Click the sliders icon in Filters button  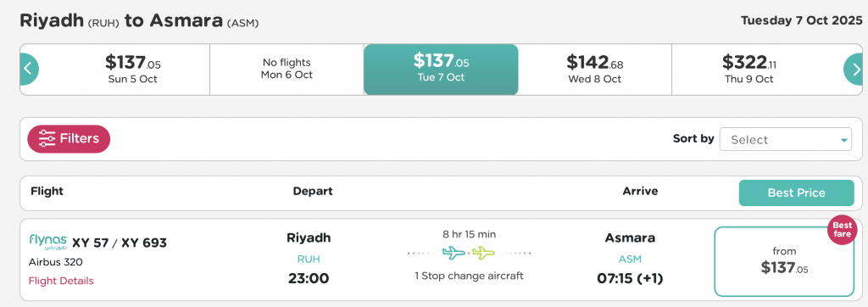click(47, 138)
